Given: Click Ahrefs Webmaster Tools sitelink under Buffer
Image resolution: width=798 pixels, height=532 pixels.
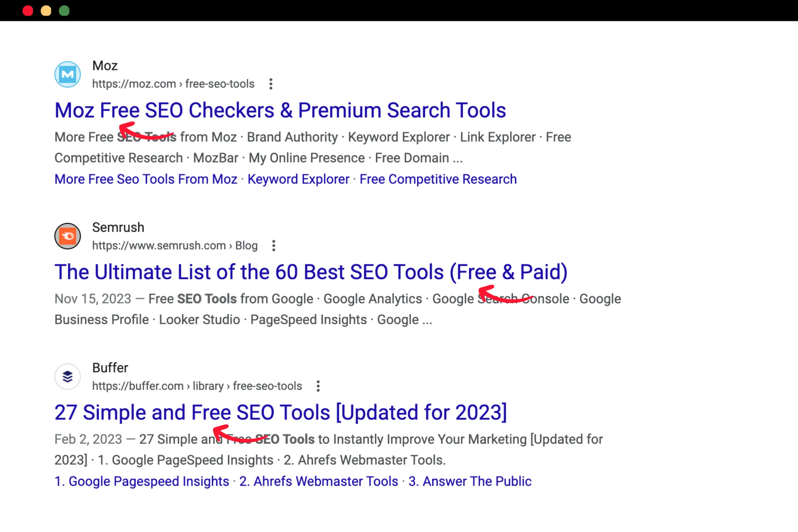Looking at the screenshot, I should 318,481.
